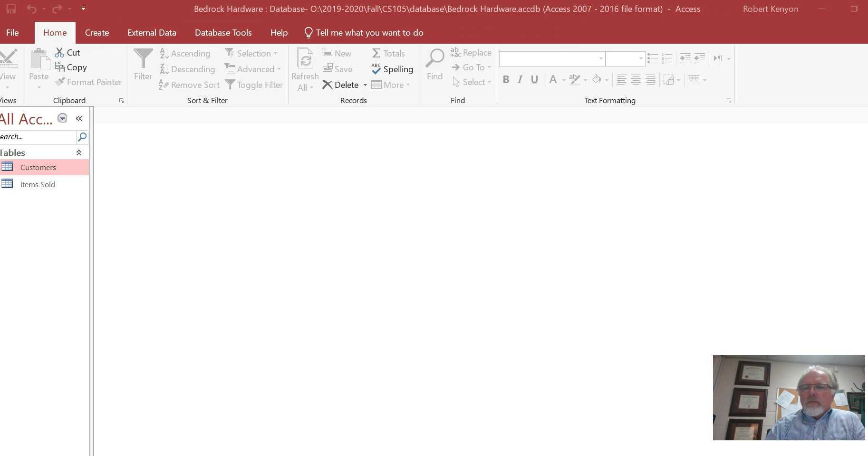This screenshot has width=868, height=456.
Task: Click the navigation search magnifier icon
Action: pos(82,137)
